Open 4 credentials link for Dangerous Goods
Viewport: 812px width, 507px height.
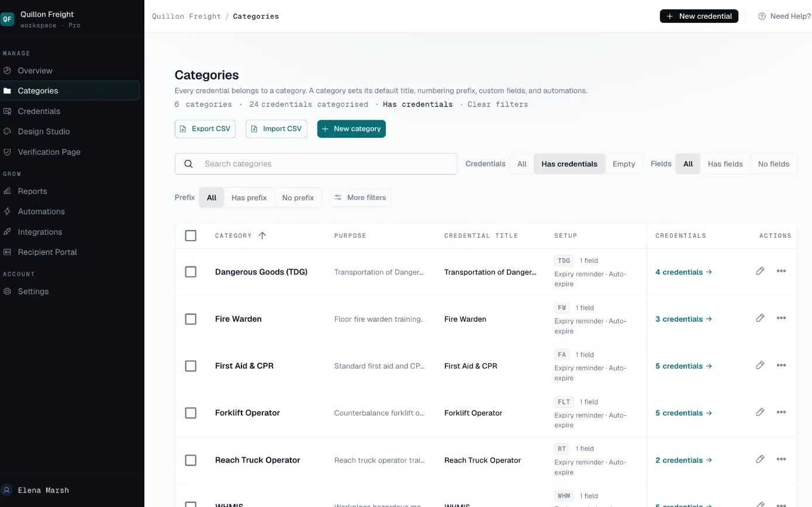(x=683, y=272)
